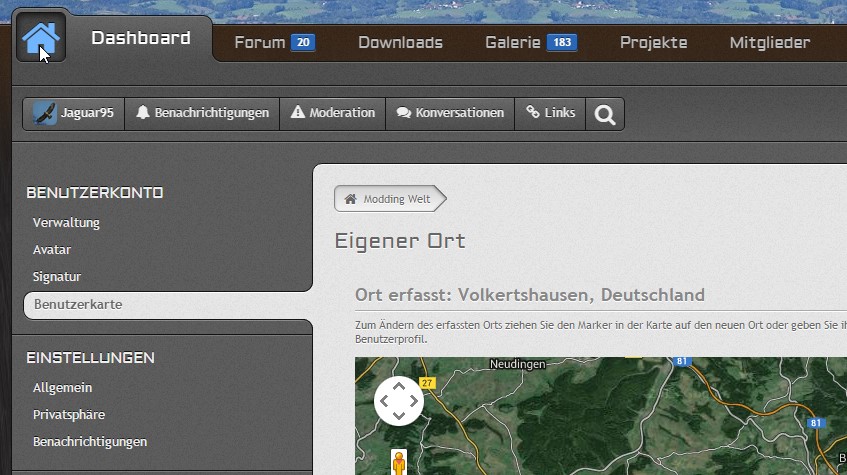The height and width of the screenshot is (475, 847).
Task: Click the Street View pegman icon
Action: coord(399,463)
